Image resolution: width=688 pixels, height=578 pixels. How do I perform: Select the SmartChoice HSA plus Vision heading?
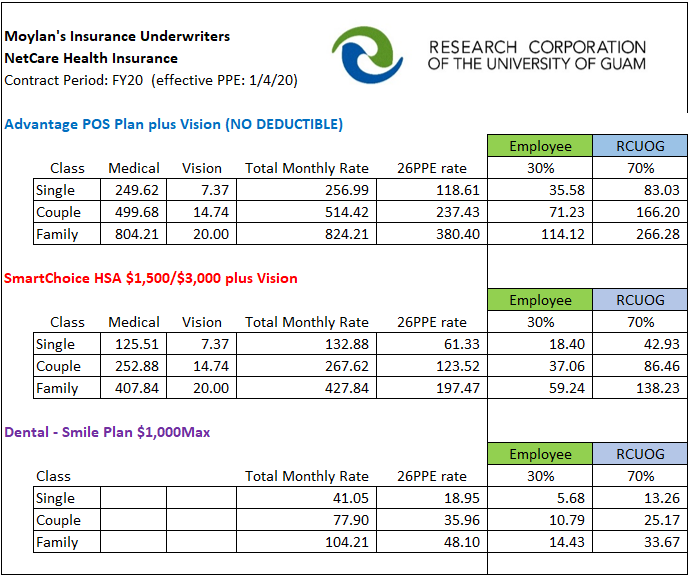click(x=151, y=278)
